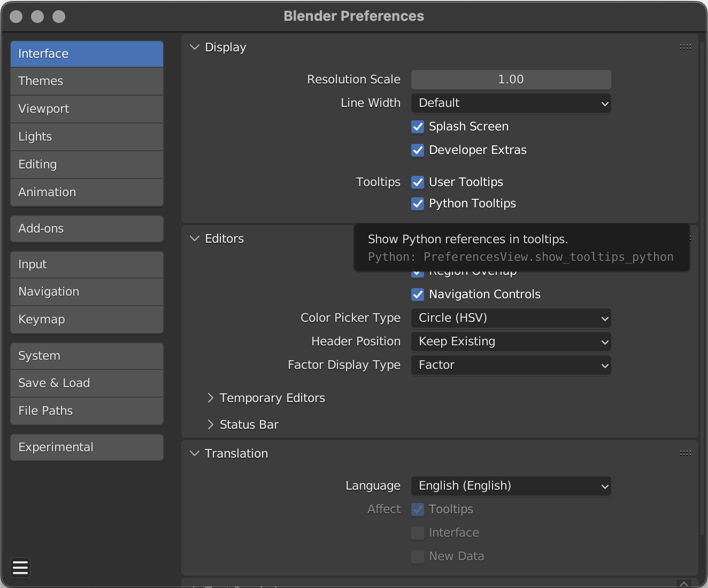Select the Interface tab
The image size is (708, 588).
tap(87, 54)
